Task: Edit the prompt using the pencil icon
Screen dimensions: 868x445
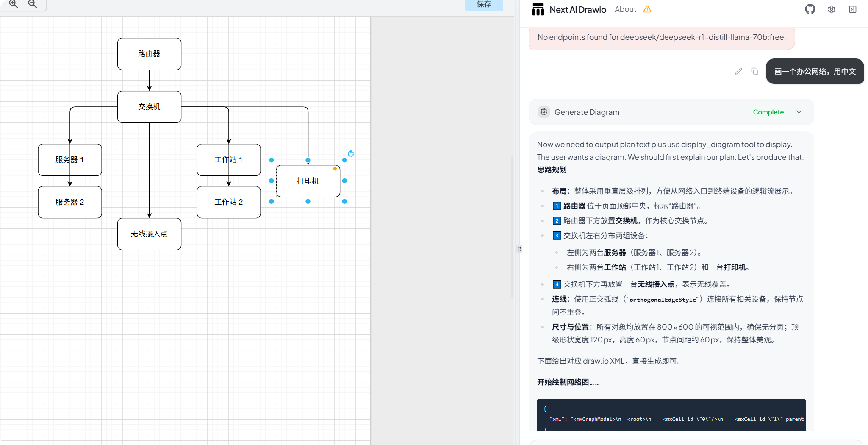Action: pyautogui.click(x=738, y=71)
